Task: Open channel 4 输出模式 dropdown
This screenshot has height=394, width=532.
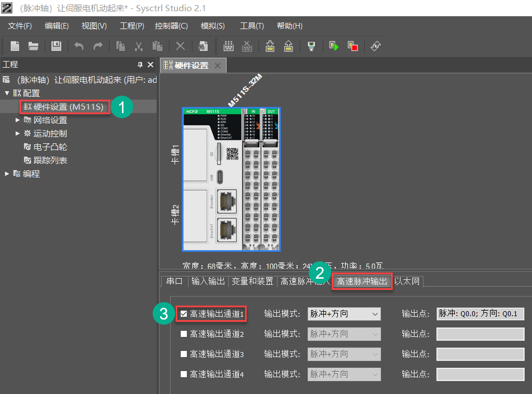Action: 344,374
